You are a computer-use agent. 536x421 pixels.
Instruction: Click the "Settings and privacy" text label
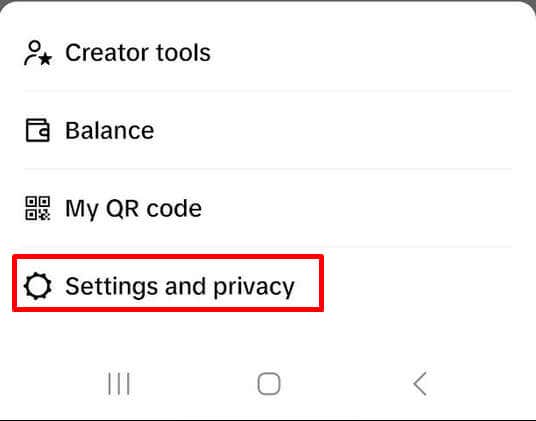(x=180, y=287)
